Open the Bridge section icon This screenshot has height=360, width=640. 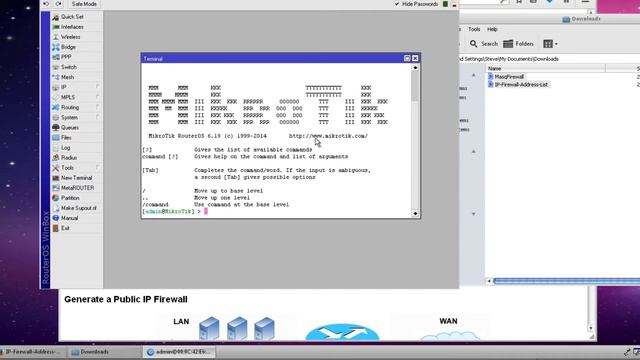56,47
